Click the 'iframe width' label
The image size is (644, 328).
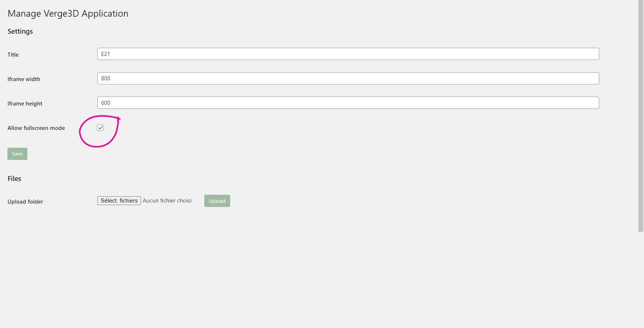(x=24, y=79)
